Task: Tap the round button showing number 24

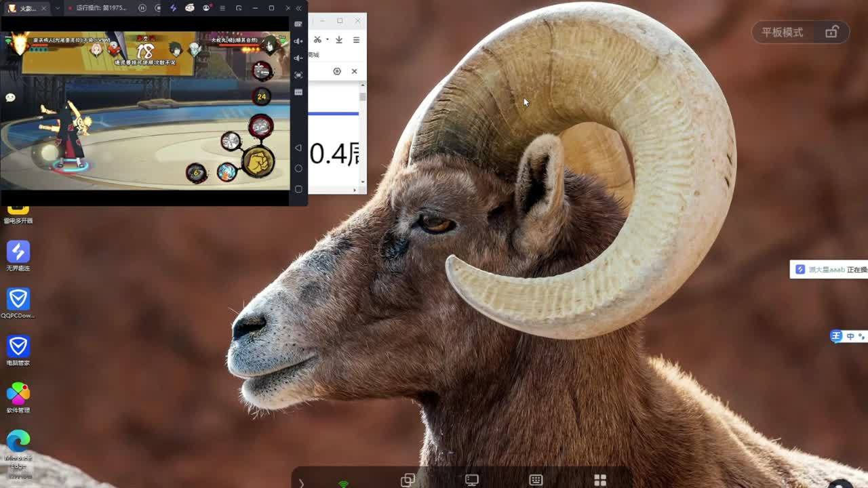Action: click(x=262, y=97)
